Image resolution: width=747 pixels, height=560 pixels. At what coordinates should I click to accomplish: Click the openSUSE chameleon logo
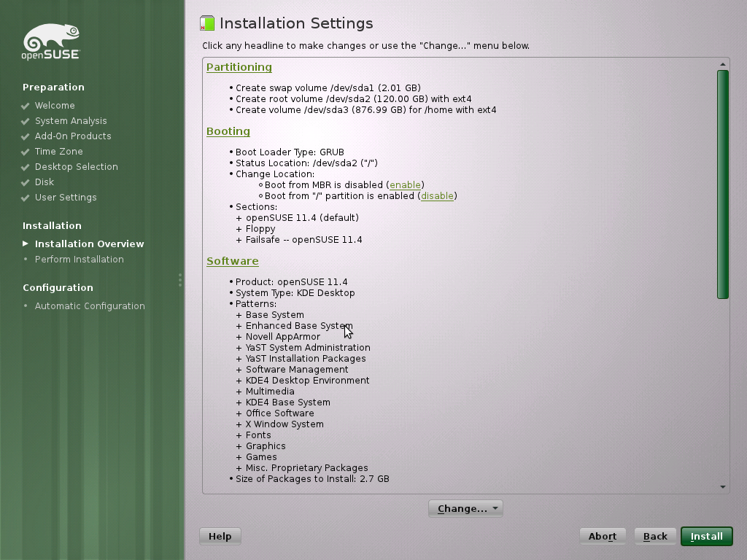tap(51, 42)
